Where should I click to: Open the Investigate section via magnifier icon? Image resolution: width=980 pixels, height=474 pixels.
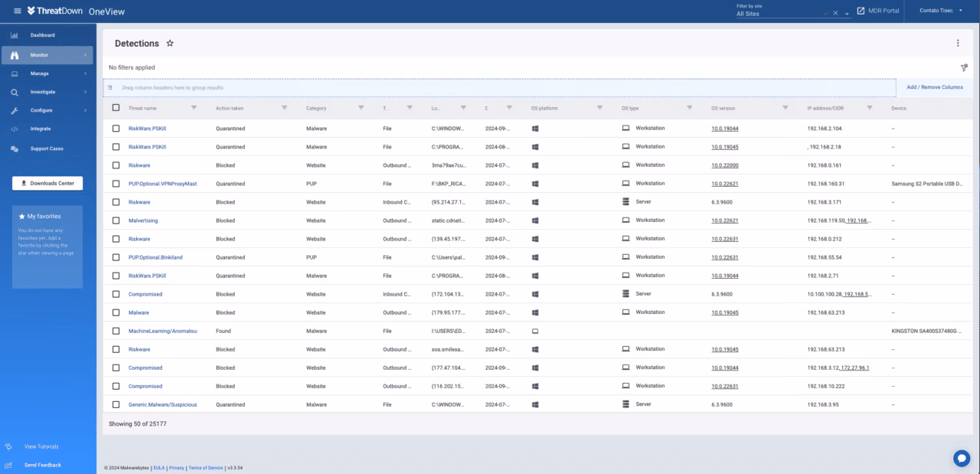(14, 91)
